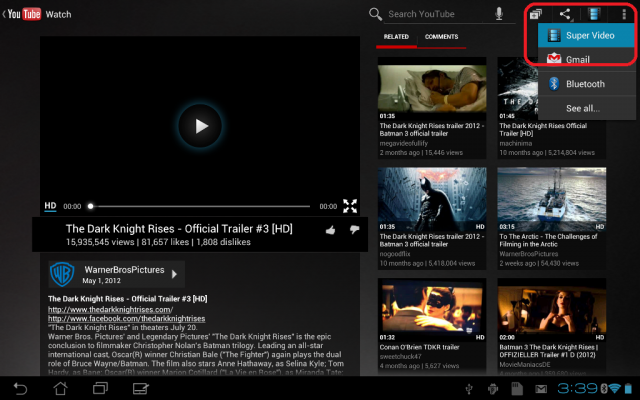Start voice search with the microphone
This screenshot has height=400, width=640.
[499, 14]
